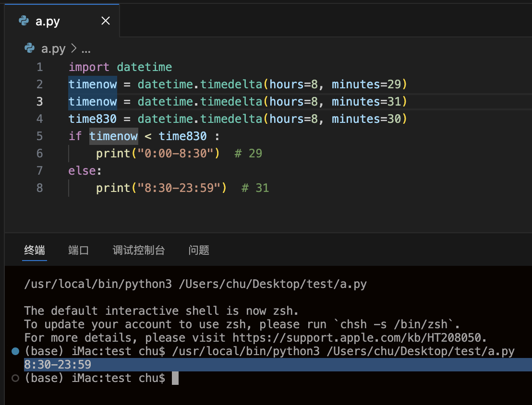
Task: Click line number 5 in the gutter
Action: pos(39,136)
